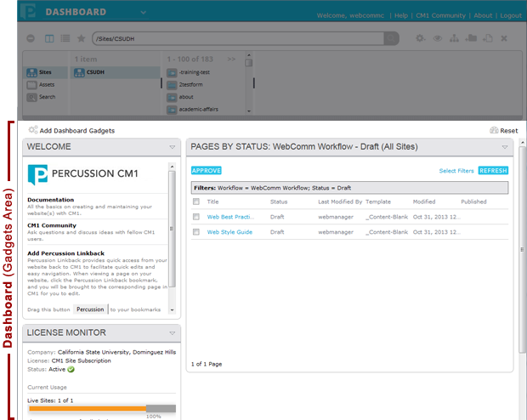Click the Percussion logo in header
527x420 pixels.
pos(28,11)
